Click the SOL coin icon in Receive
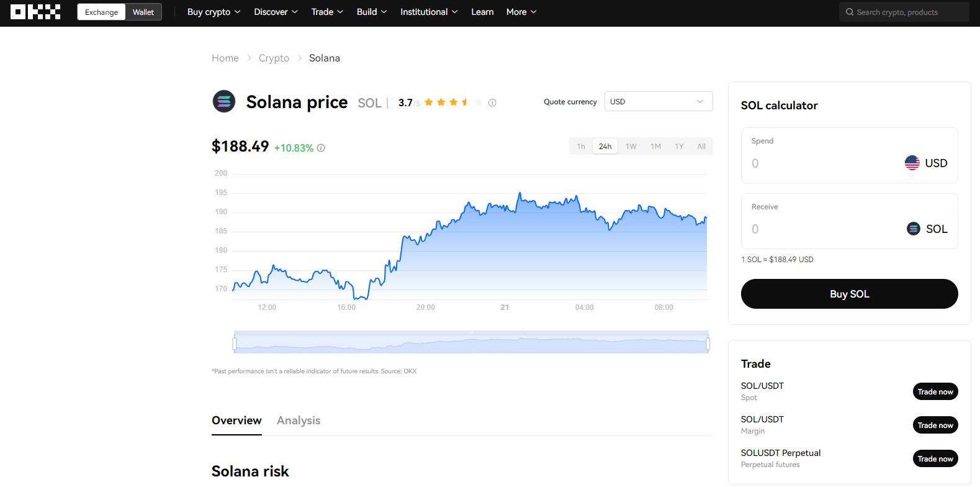980x487 pixels. click(x=913, y=229)
